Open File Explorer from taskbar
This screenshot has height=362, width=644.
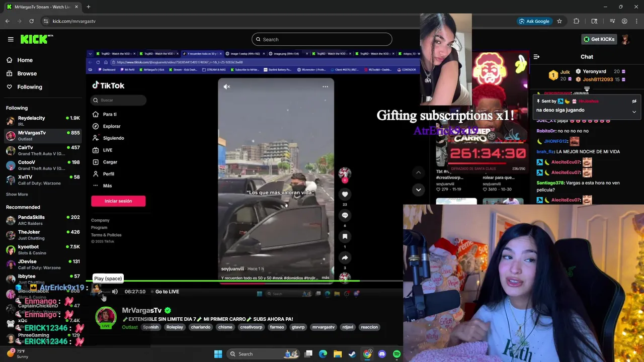pyautogui.click(x=338, y=354)
